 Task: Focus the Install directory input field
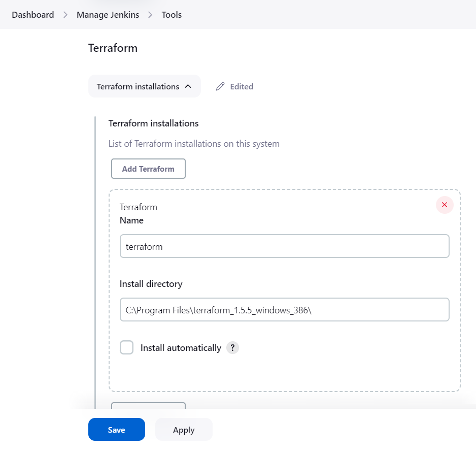click(285, 310)
